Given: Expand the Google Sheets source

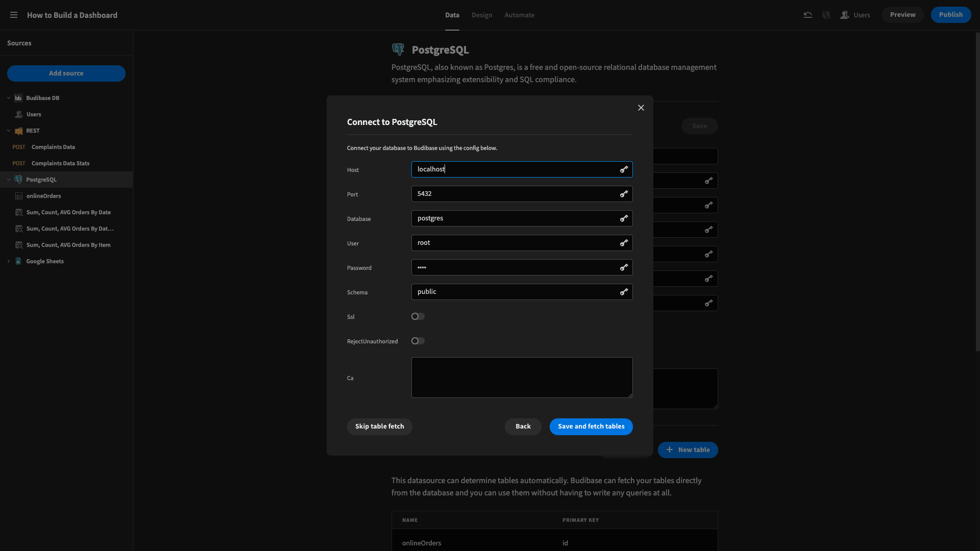Looking at the screenshot, I should [9, 261].
